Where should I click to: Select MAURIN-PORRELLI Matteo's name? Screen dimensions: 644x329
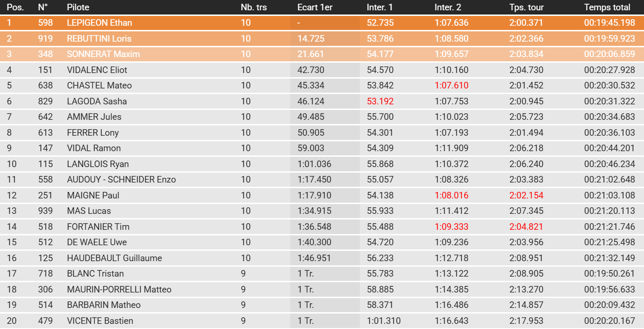pyautogui.click(x=119, y=289)
